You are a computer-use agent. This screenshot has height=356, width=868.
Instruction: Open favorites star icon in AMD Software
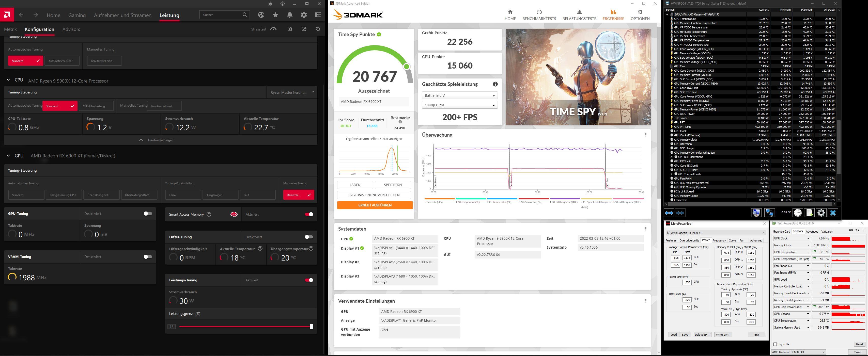275,15
